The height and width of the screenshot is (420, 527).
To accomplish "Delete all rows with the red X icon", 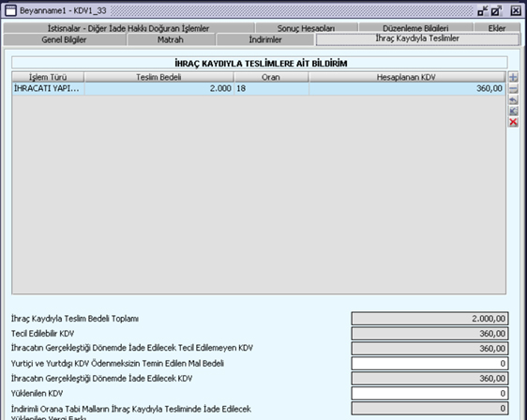I will 513,122.
